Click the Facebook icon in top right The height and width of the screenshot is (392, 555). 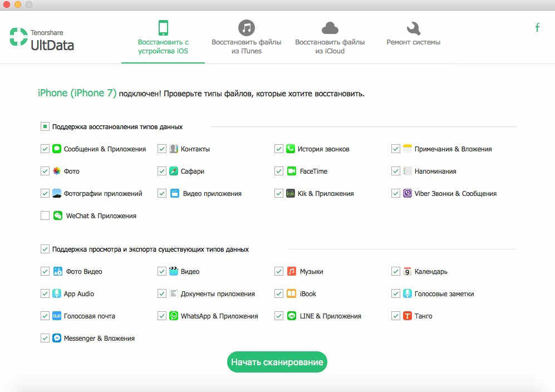tap(537, 28)
